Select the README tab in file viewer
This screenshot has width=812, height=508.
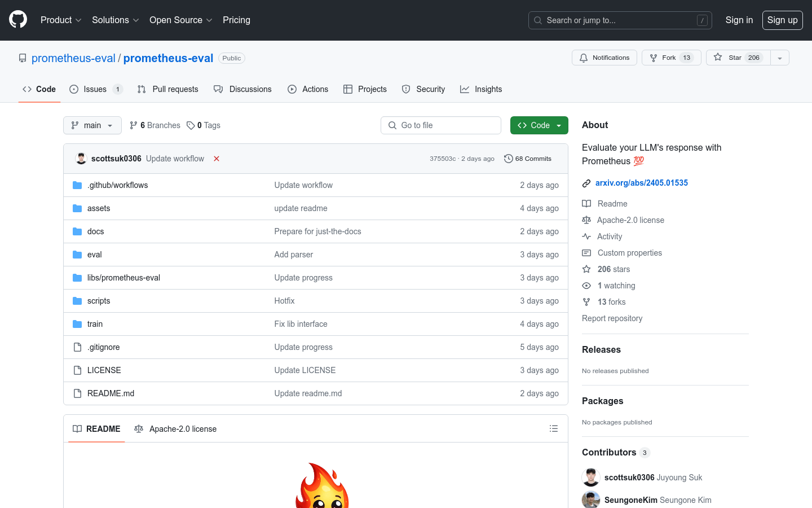point(96,429)
